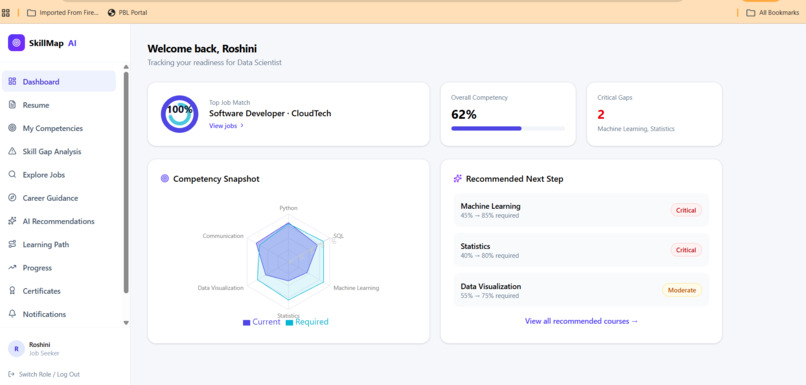
Task: Click the Skill Gap Analysis warning icon
Action: tap(12, 151)
